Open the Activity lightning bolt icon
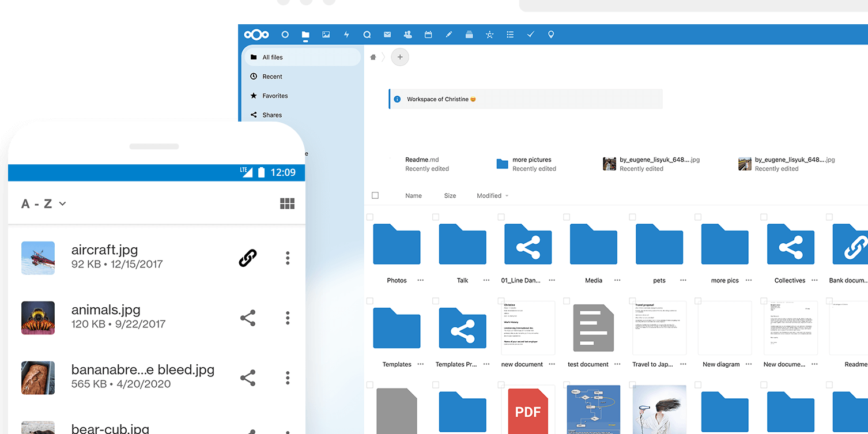The width and height of the screenshot is (868, 434). 346,34
